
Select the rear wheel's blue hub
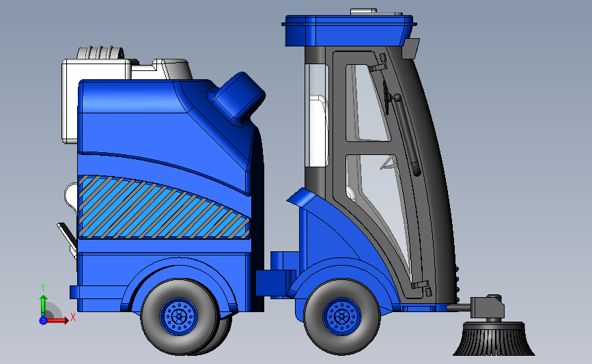click(178, 316)
